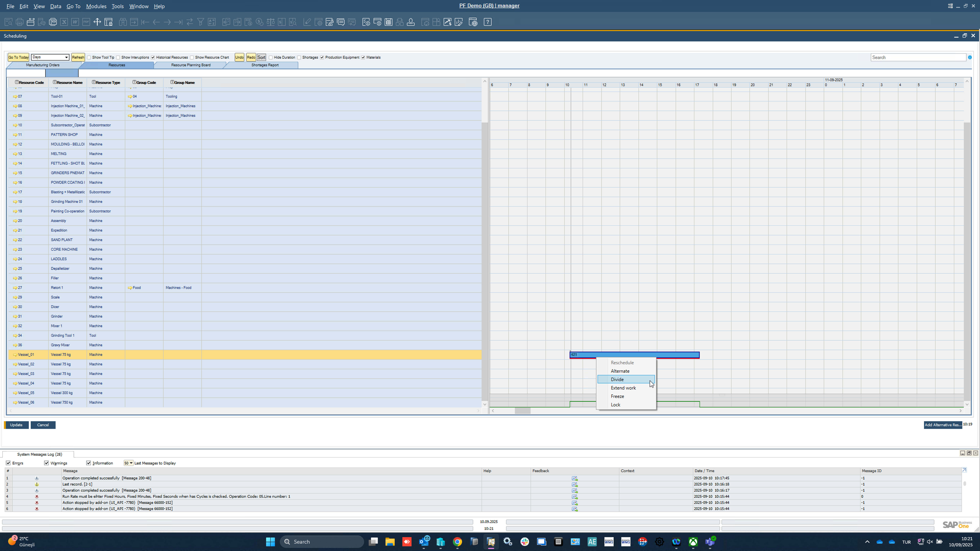Open feedback icon for message row 1

click(574, 478)
